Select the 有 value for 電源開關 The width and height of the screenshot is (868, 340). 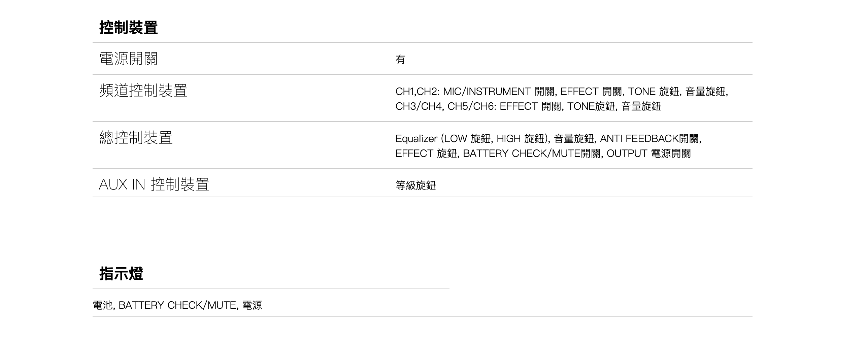click(400, 60)
